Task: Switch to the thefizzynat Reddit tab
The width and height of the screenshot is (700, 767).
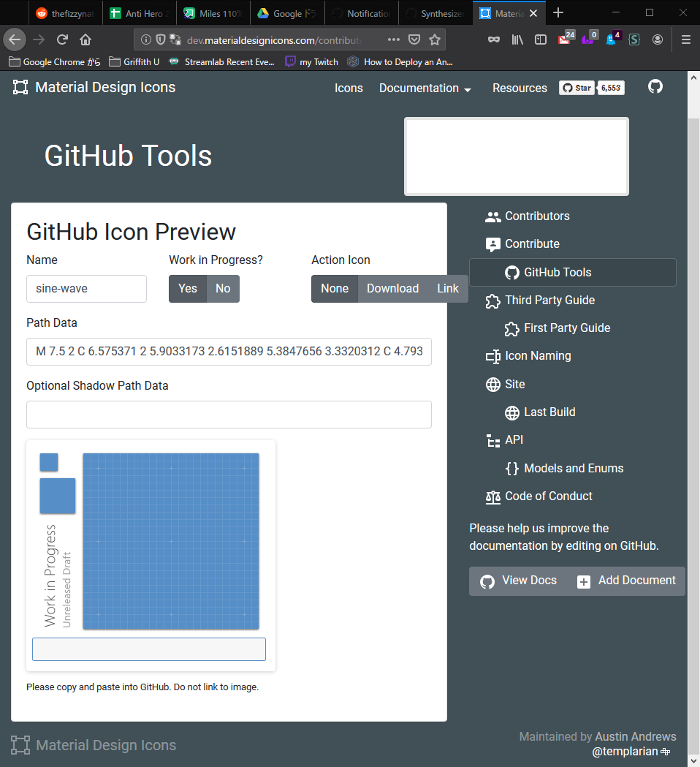Action: [x=64, y=14]
